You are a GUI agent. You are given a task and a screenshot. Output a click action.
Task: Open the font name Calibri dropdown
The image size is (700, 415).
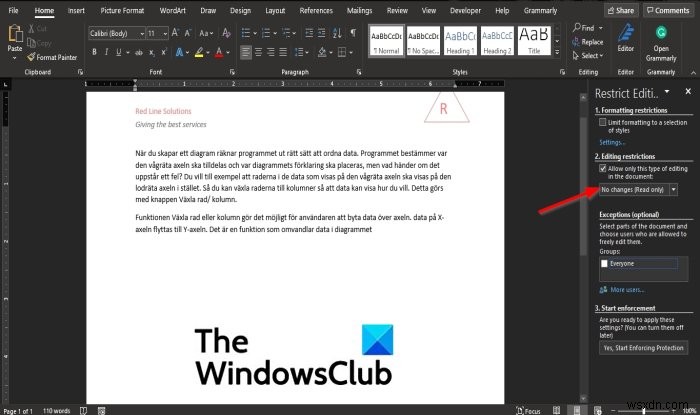(142, 33)
